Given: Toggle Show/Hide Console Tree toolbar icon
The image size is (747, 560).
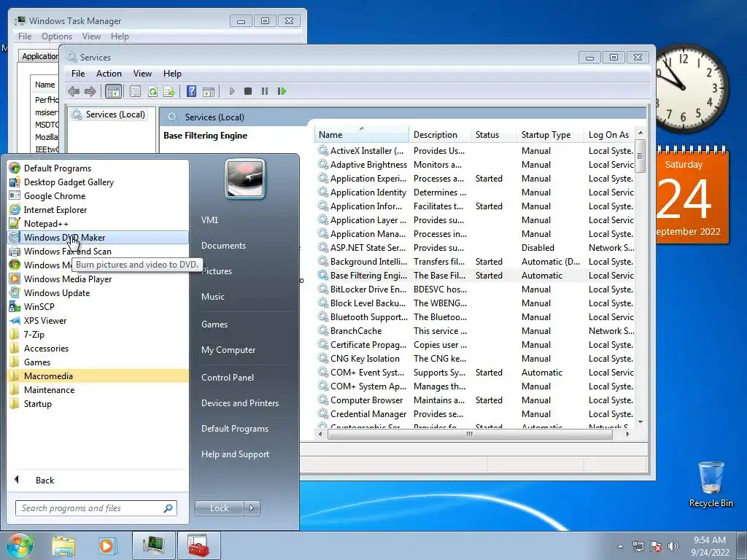Looking at the screenshot, I should coord(113,91).
